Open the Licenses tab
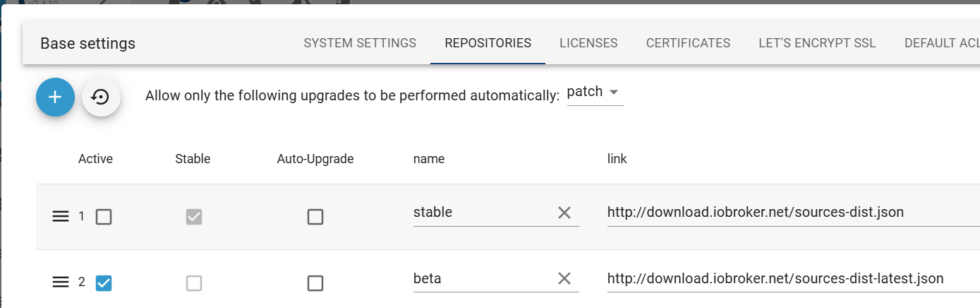The image size is (980, 308). click(x=588, y=43)
